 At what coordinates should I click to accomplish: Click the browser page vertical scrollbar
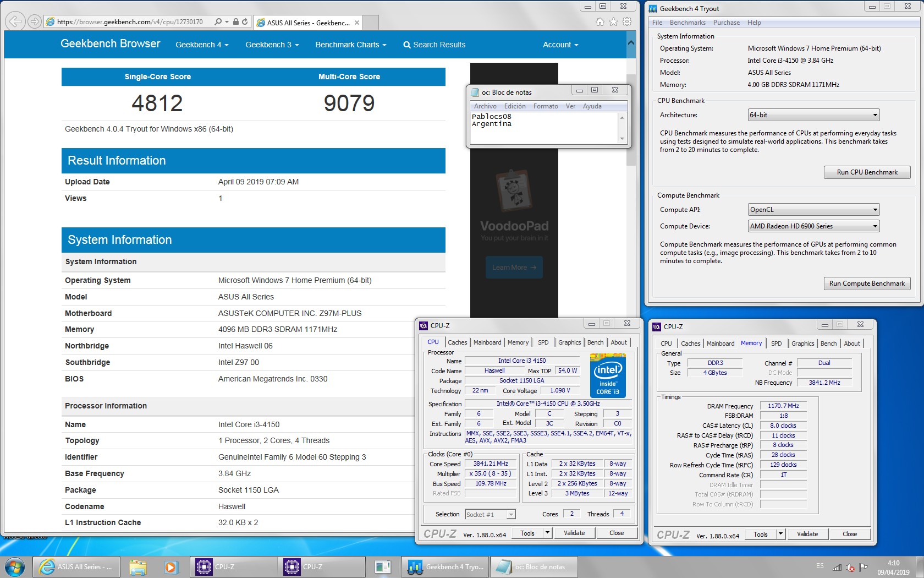point(631,120)
